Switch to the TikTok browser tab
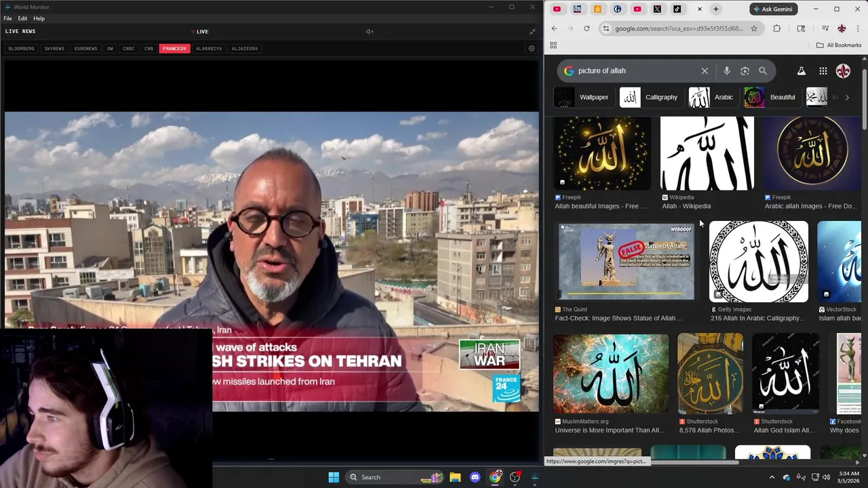 [677, 9]
